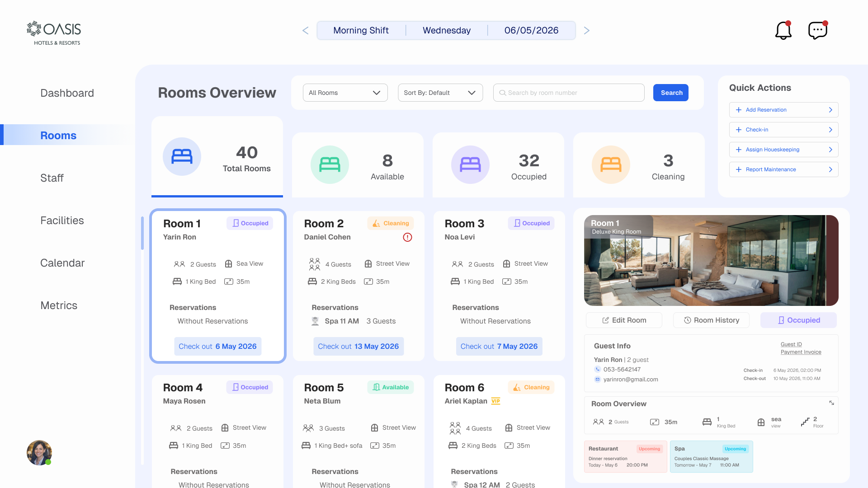Expand Add Reservation chevron arrow
The width and height of the screenshot is (868, 488).
point(830,110)
